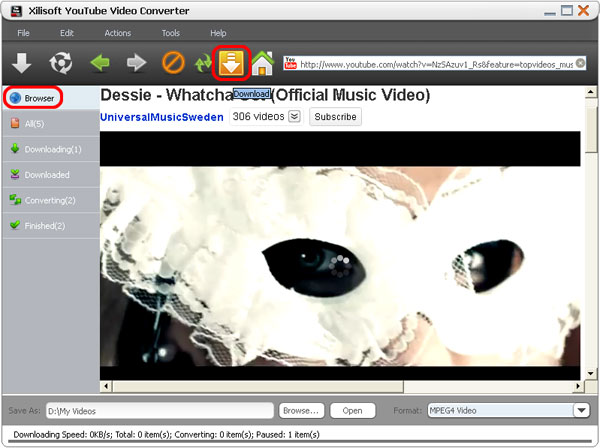Screen dimensions: 600x448
Task: Go forward with the gray right arrow
Action: pyautogui.click(x=137, y=63)
